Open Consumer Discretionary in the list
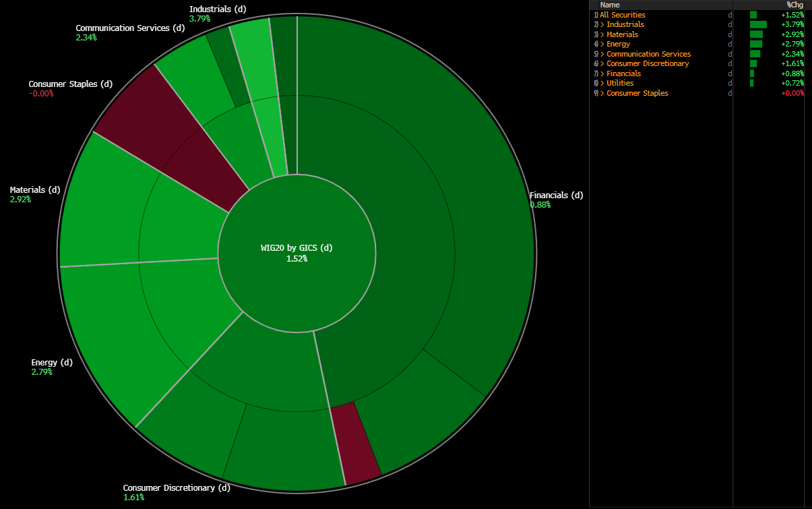This screenshot has width=812, height=509. click(x=648, y=63)
